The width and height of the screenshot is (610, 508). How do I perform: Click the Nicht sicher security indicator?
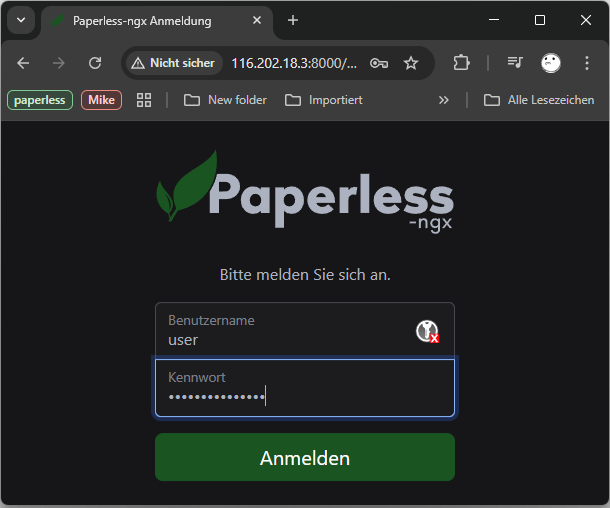172,63
